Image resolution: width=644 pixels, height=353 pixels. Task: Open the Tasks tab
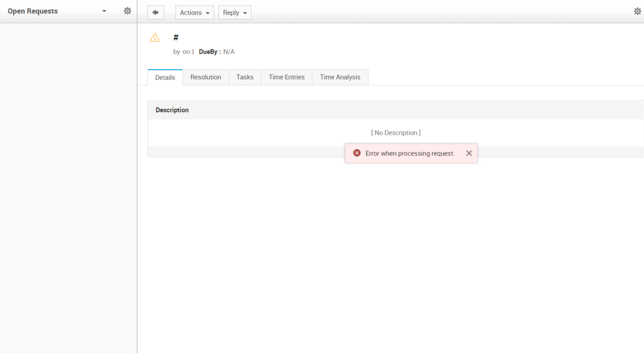click(245, 77)
